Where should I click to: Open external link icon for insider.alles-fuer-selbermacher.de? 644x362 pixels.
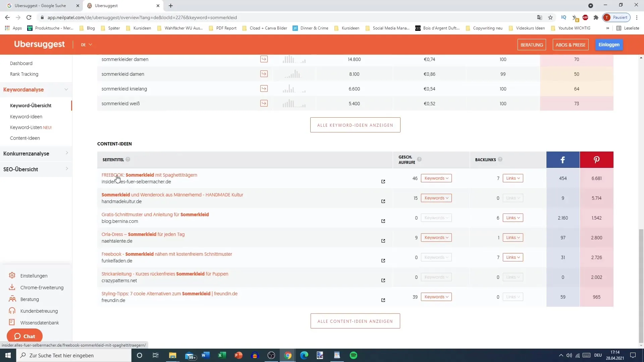coord(383,182)
